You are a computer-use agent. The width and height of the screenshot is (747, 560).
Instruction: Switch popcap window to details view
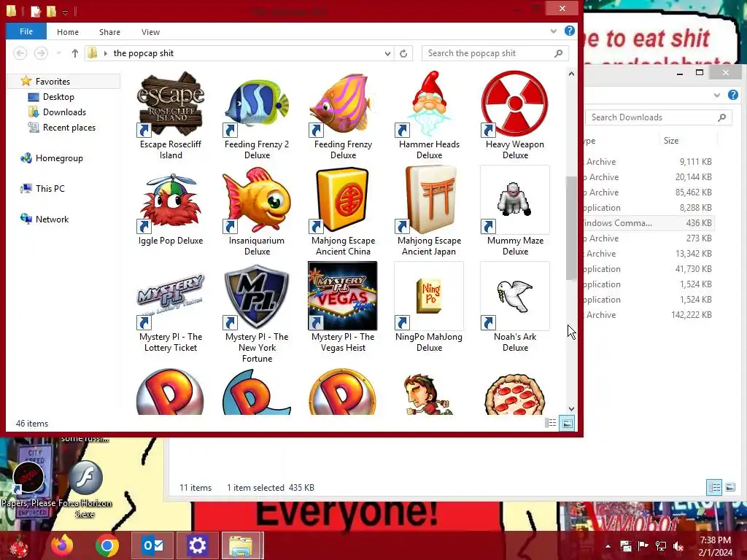pos(550,423)
